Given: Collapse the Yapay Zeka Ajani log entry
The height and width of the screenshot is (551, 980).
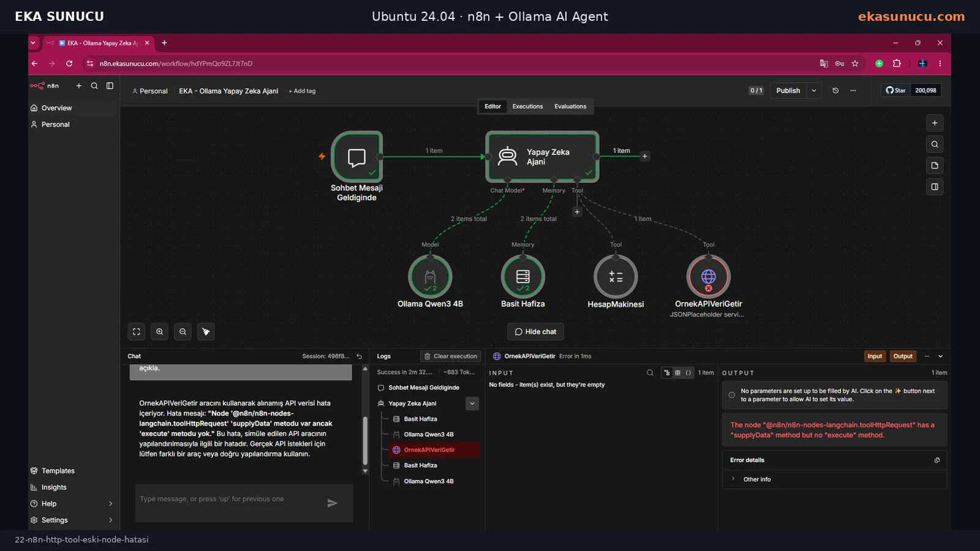Looking at the screenshot, I should 472,403.
